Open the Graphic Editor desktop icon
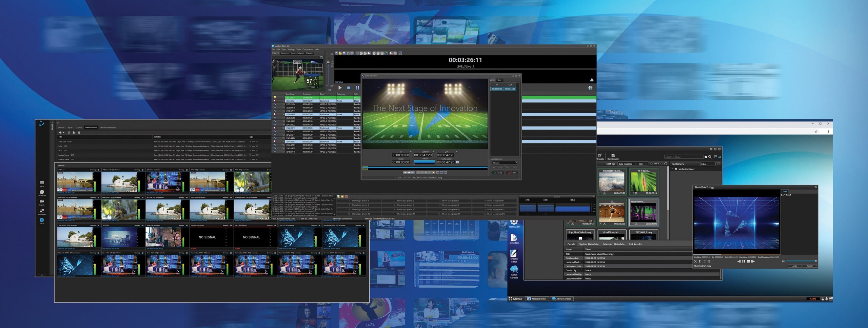This screenshot has height=328, width=868. tap(514, 256)
